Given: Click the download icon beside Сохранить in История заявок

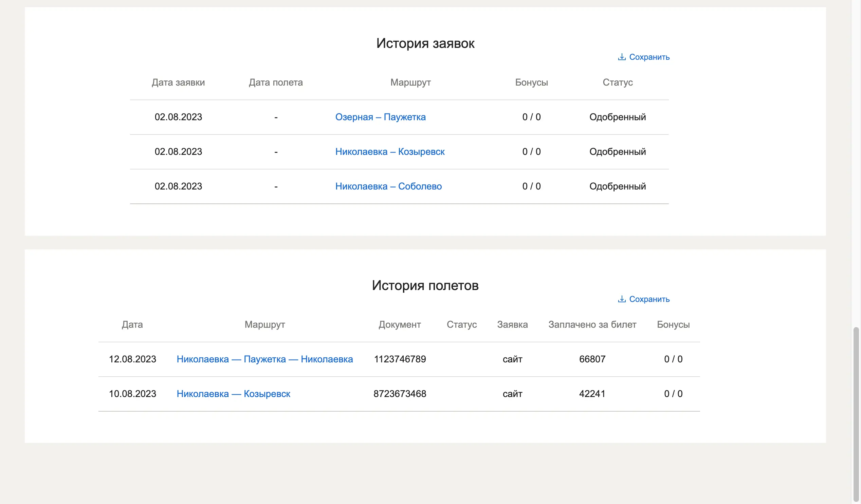Looking at the screenshot, I should pos(622,57).
